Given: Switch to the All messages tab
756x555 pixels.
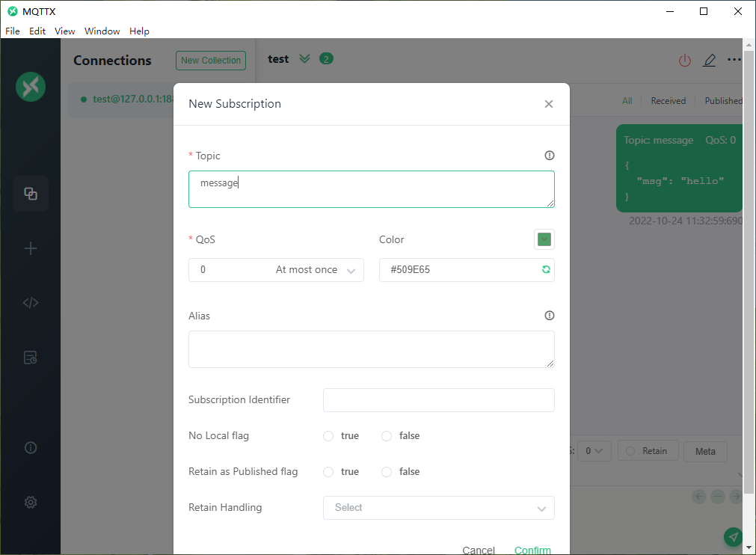Looking at the screenshot, I should click(627, 101).
